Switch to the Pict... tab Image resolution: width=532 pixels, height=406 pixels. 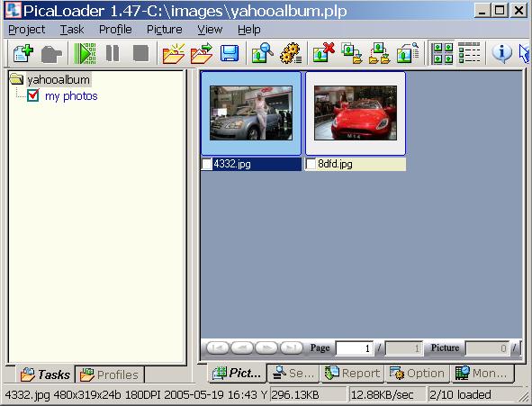[237, 373]
